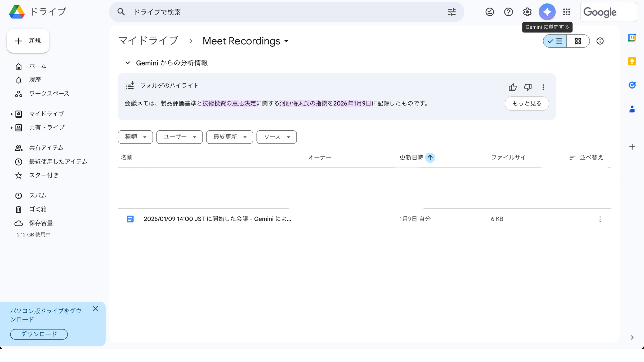This screenshot has width=644, height=362.
Task: Open the 種類 filter dropdown
Action: (x=135, y=137)
